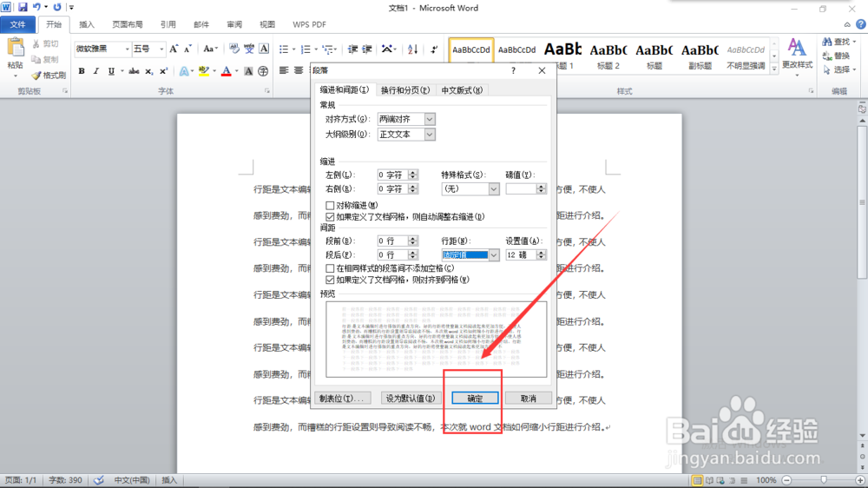Viewport: 868px width, 488px height.
Task: Click the text highlight color icon
Action: coord(203,71)
